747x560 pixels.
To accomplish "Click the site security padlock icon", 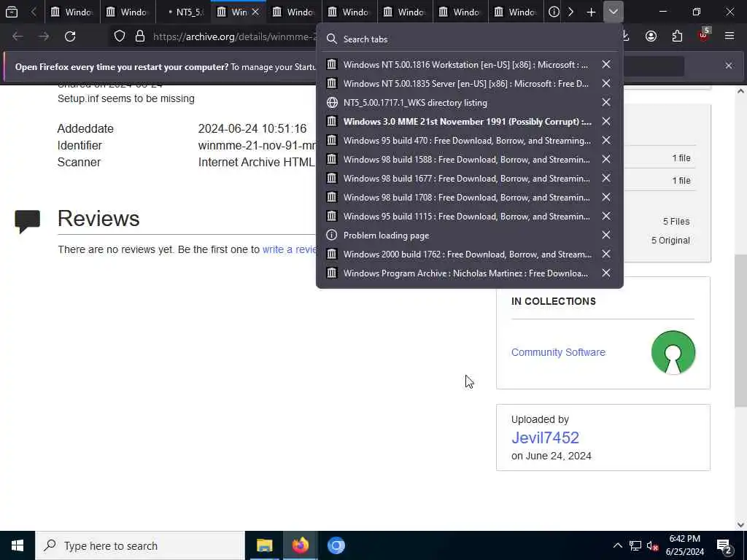I will (140, 36).
